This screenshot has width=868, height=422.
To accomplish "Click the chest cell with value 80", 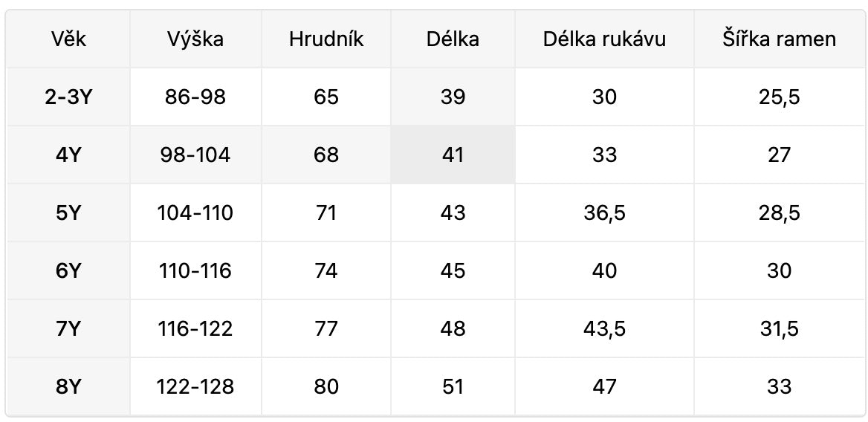I will (326, 386).
